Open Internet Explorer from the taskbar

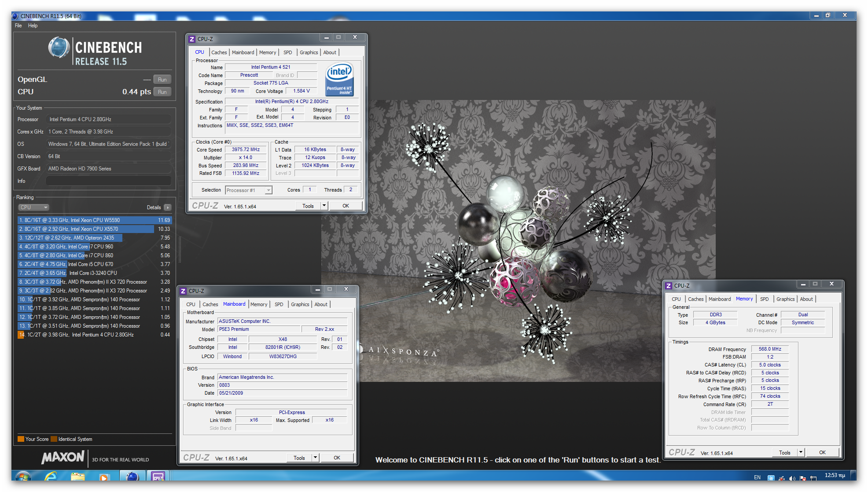coord(51,477)
